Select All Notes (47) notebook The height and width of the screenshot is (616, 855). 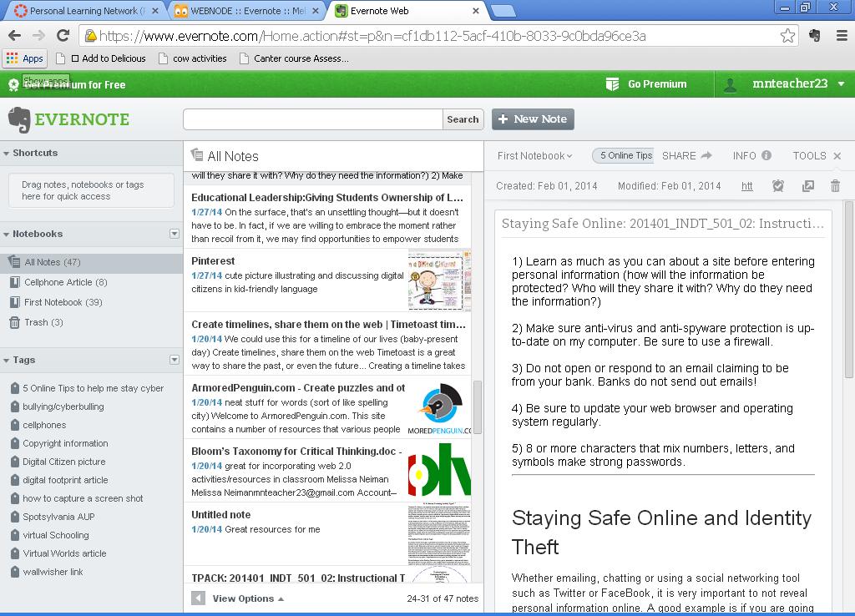92,262
